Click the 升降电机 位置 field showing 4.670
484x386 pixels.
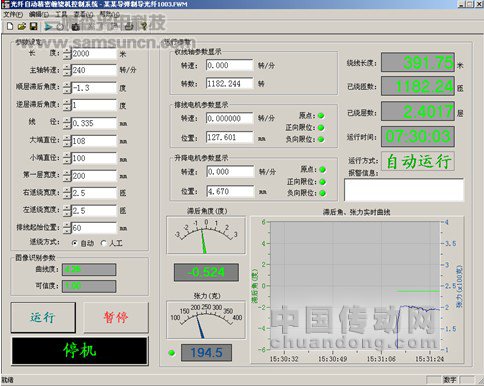coord(230,192)
